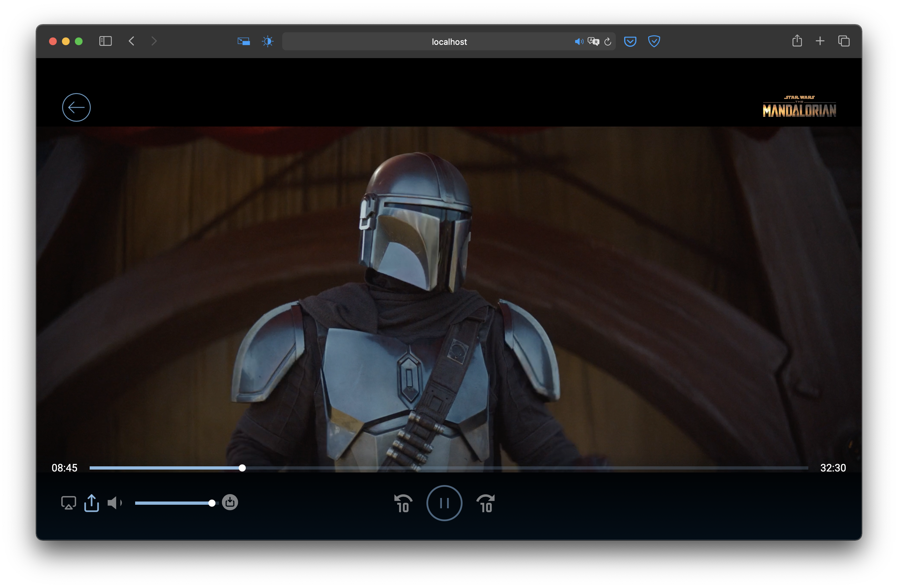Screen dimensions: 898x588
Task: Open AirPlay screen casting icon
Action: [68, 503]
